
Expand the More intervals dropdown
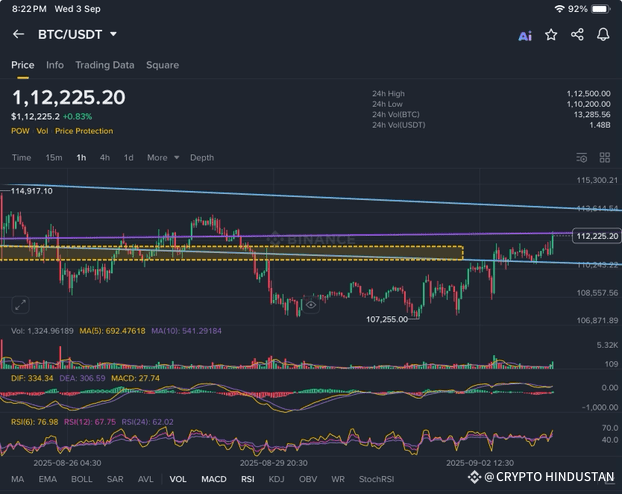point(163,158)
